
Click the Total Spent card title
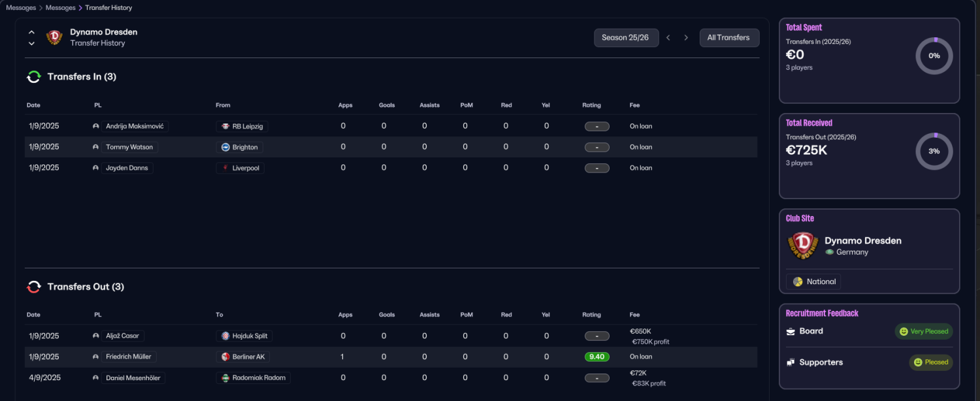(x=804, y=27)
